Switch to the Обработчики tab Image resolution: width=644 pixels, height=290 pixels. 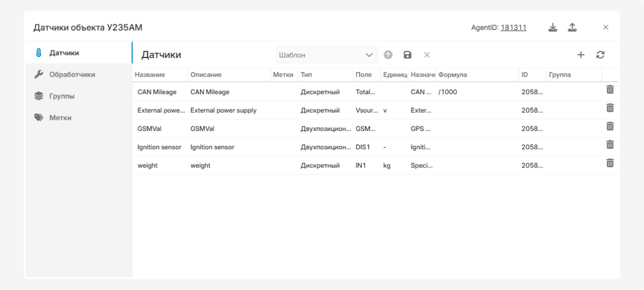click(72, 75)
